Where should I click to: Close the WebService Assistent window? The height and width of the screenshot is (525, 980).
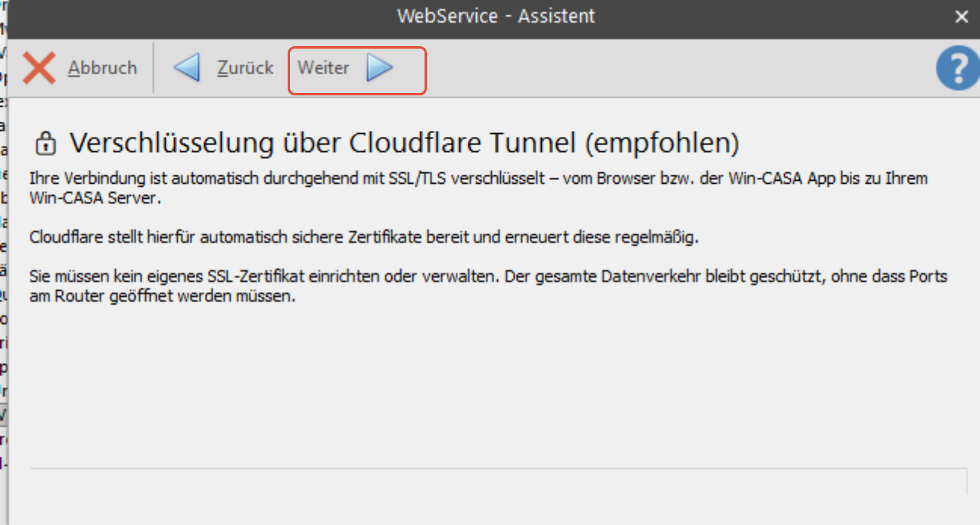tap(961, 17)
